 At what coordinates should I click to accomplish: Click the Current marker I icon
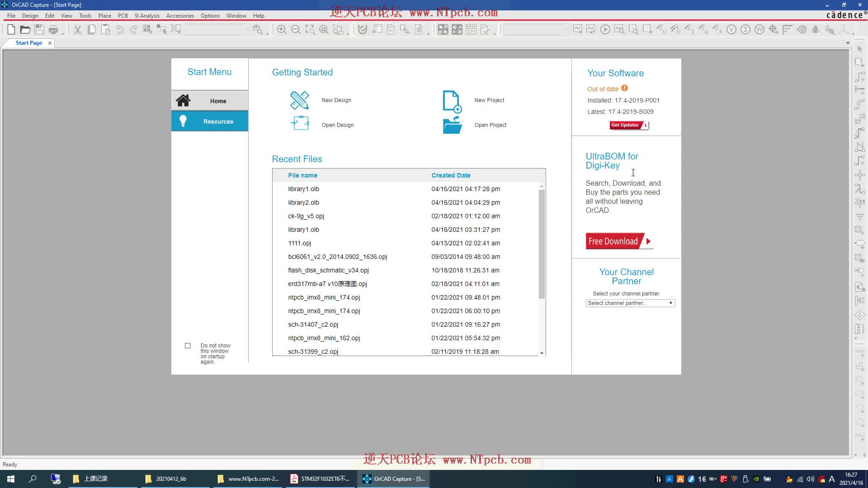pos(745,30)
